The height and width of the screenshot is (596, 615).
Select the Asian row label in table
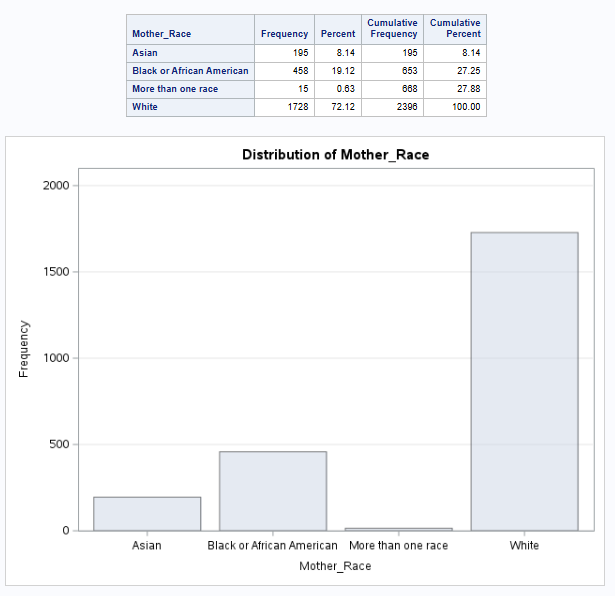(x=145, y=53)
